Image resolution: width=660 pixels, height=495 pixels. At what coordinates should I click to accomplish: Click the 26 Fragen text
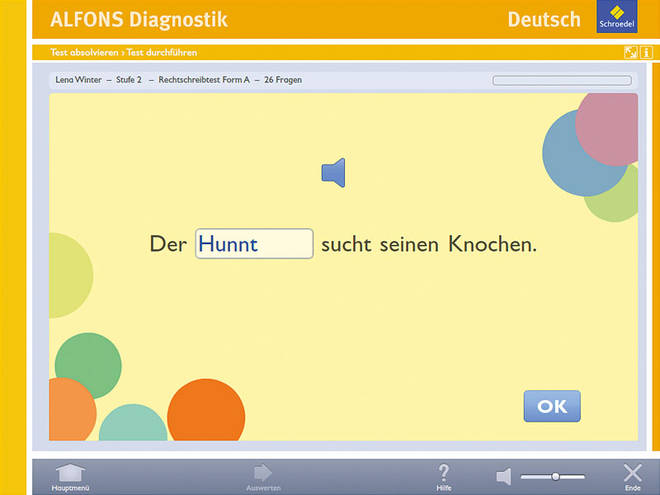tap(283, 80)
